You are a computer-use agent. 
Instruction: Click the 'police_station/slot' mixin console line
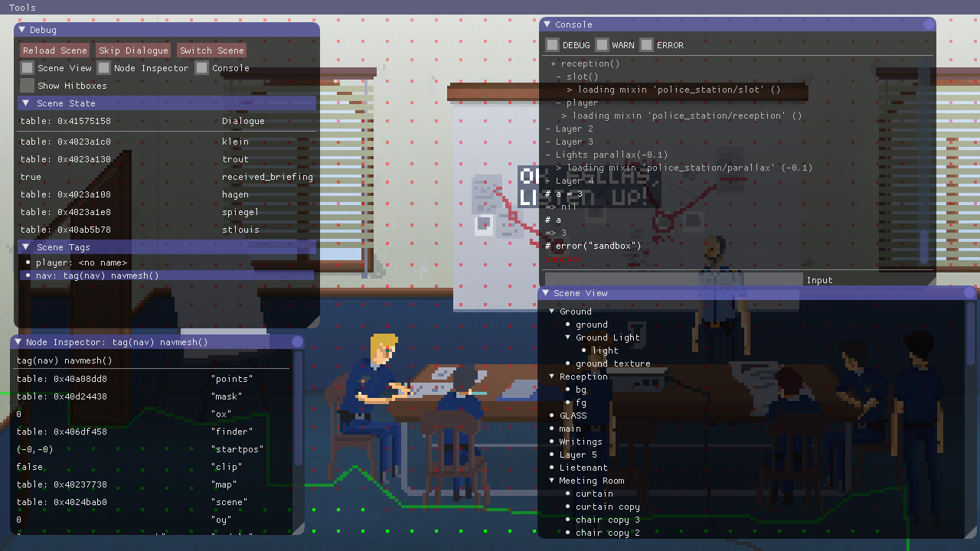coord(674,90)
